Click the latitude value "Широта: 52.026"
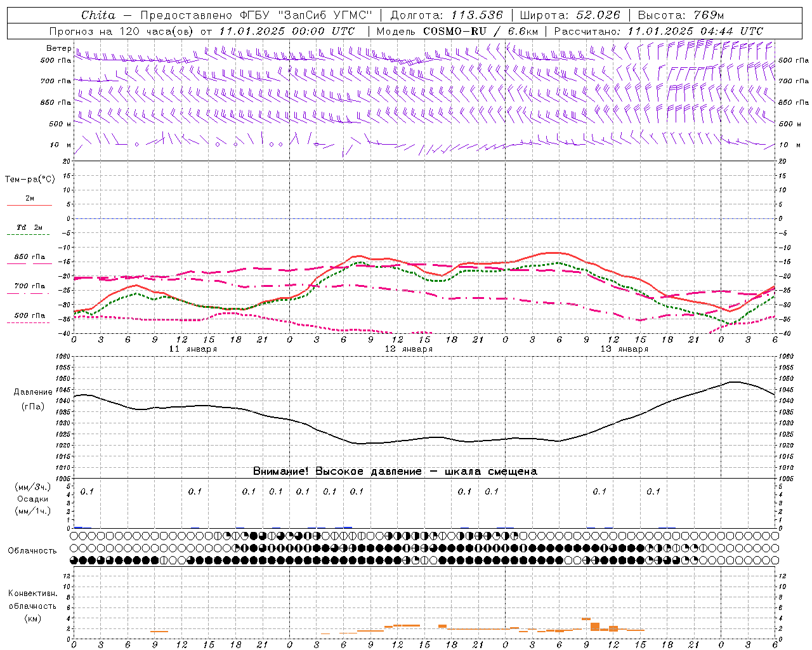The image size is (812, 650). 570,15
